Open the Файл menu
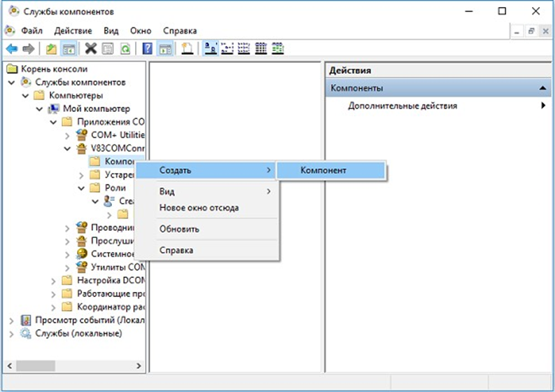Image resolution: width=555 pixels, height=392 pixels. (32, 31)
